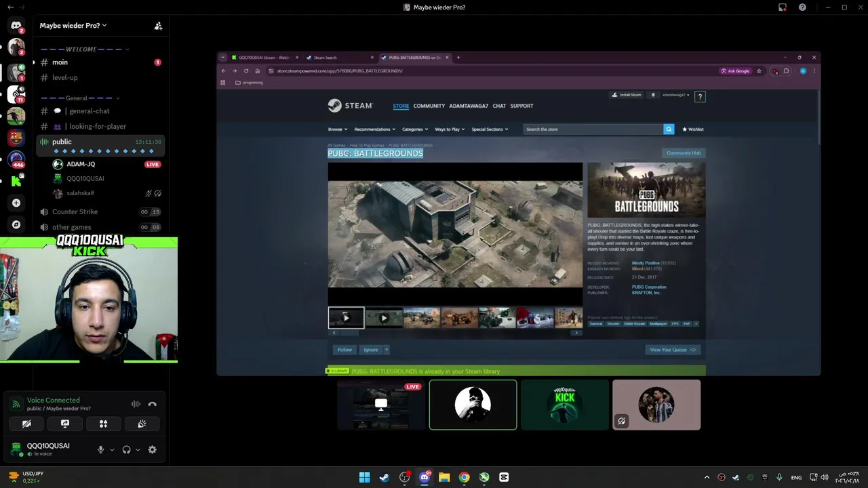This screenshot has width=868, height=488.
Task: Bookmark page with the star icon
Action: coord(759,71)
